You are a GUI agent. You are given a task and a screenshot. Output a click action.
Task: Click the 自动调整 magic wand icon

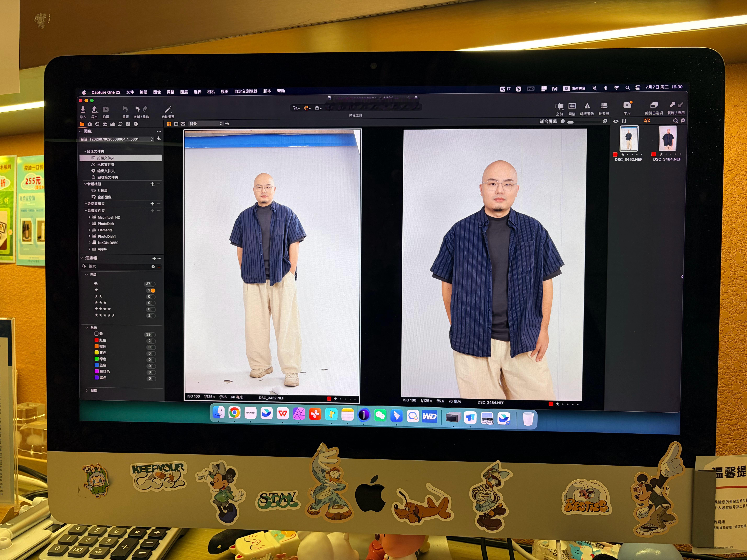point(168,109)
